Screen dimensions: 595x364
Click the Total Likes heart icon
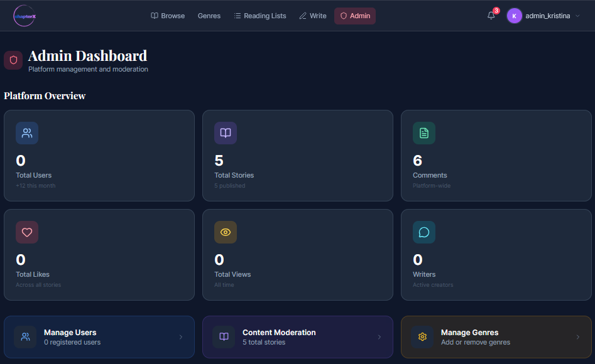27,232
